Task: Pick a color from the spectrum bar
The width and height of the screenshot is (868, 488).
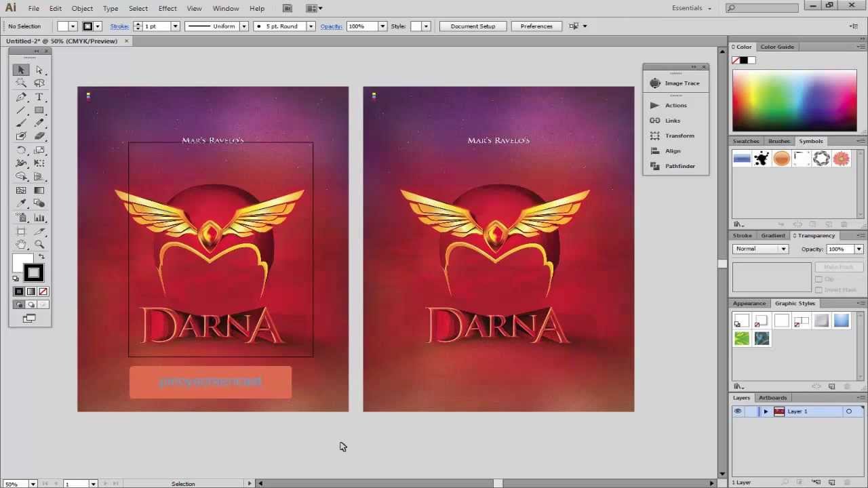Action: click(794, 100)
